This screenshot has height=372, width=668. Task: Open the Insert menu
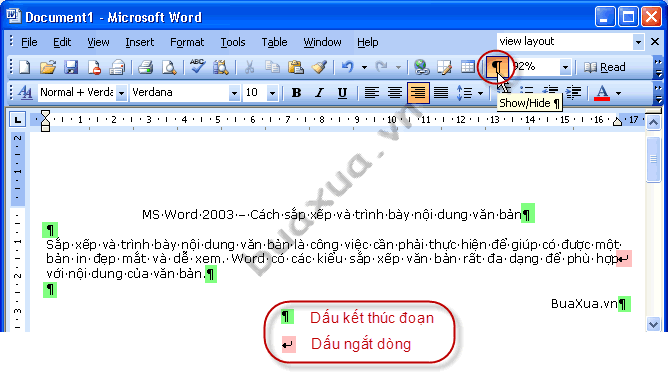pyautogui.click(x=139, y=42)
